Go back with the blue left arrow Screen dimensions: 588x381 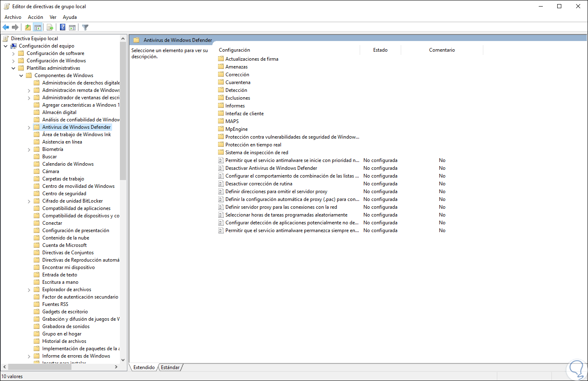[6, 27]
